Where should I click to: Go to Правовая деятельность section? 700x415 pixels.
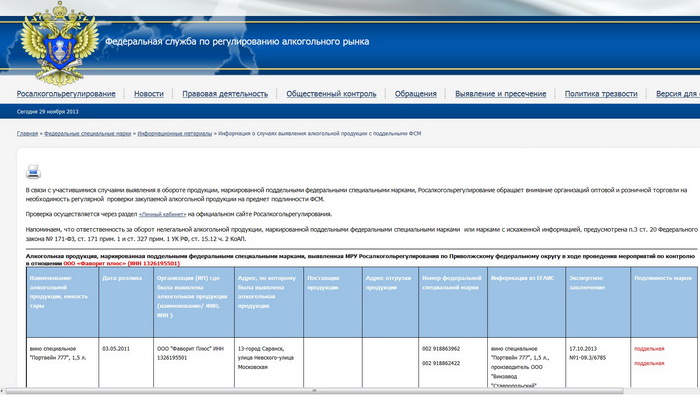click(225, 94)
